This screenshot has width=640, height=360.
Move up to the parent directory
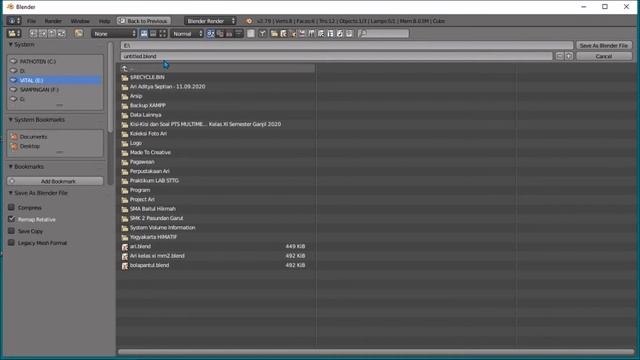click(x=52, y=33)
